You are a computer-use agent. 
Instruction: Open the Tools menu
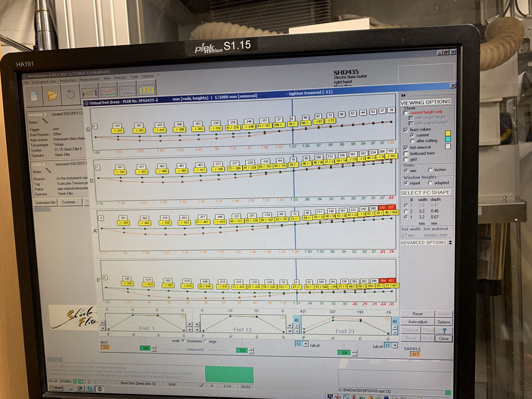[x=134, y=77]
